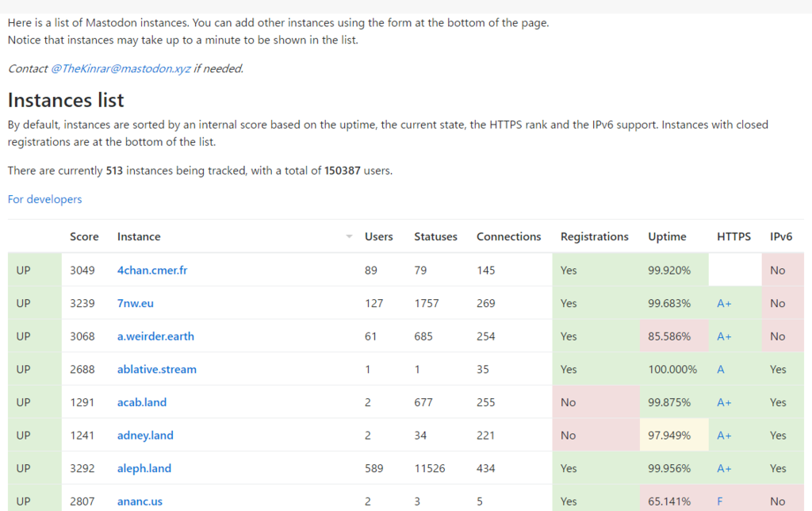
Task: Select the 150387 total users figure
Action: click(343, 171)
